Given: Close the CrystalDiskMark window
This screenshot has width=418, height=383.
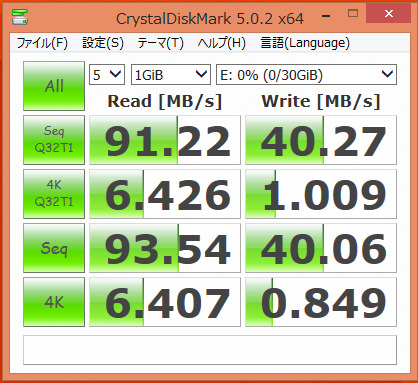Looking at the screenshot, I should (388, 14).
